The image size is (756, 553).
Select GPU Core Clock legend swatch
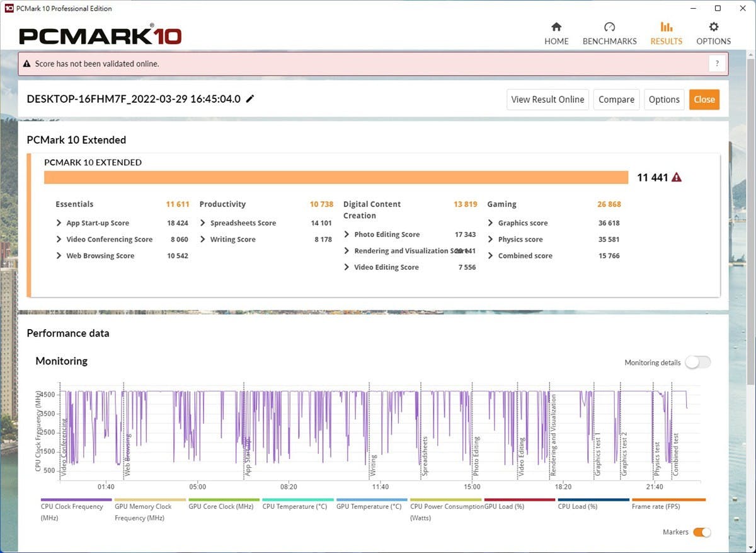point(224,500)
